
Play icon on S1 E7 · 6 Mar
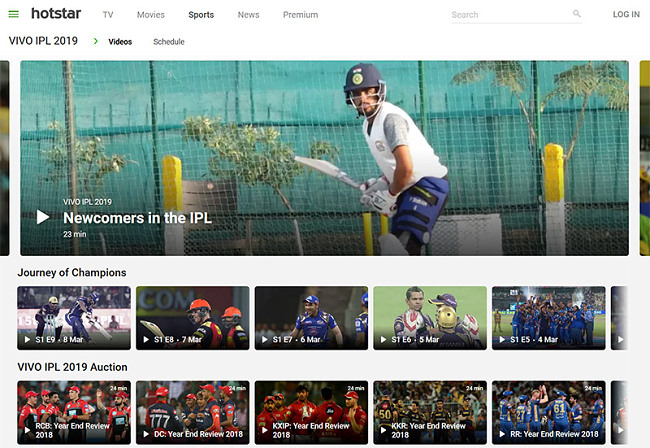pyautogui.click(x=264, y=339)
